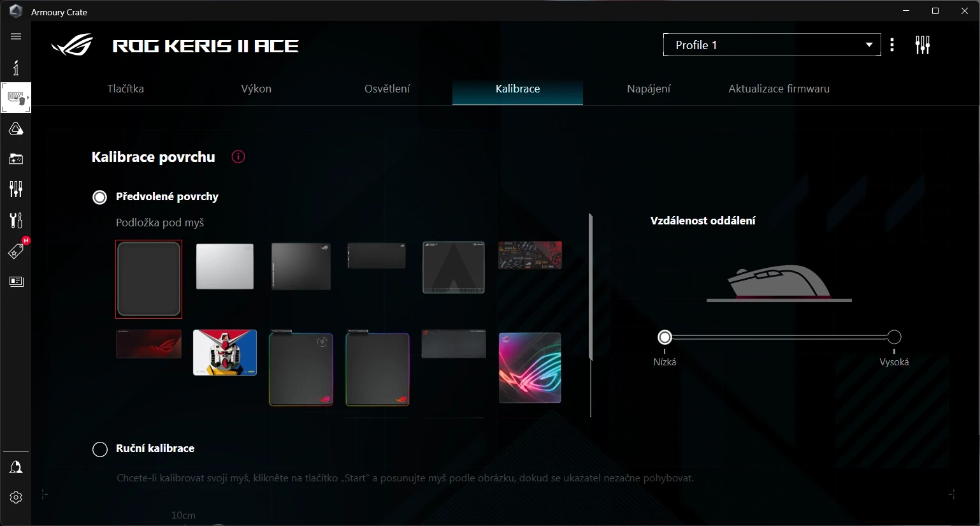This screenshot has width=980, height=526.
Task: Open the Kalibrace tab
Action: 517,89
